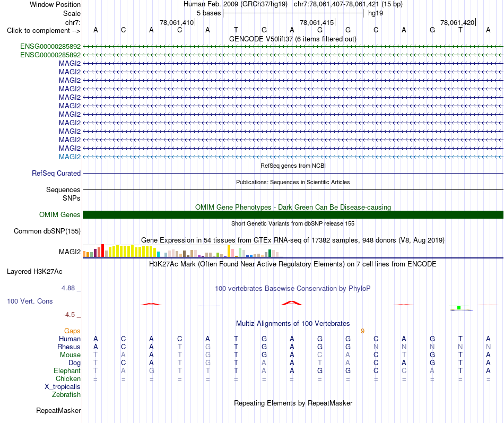The width and height of the screenshot is (504, 423).
Task: Click the dark green OMIM gene bar
Action: pyautogui.click(x=293, y=214)
